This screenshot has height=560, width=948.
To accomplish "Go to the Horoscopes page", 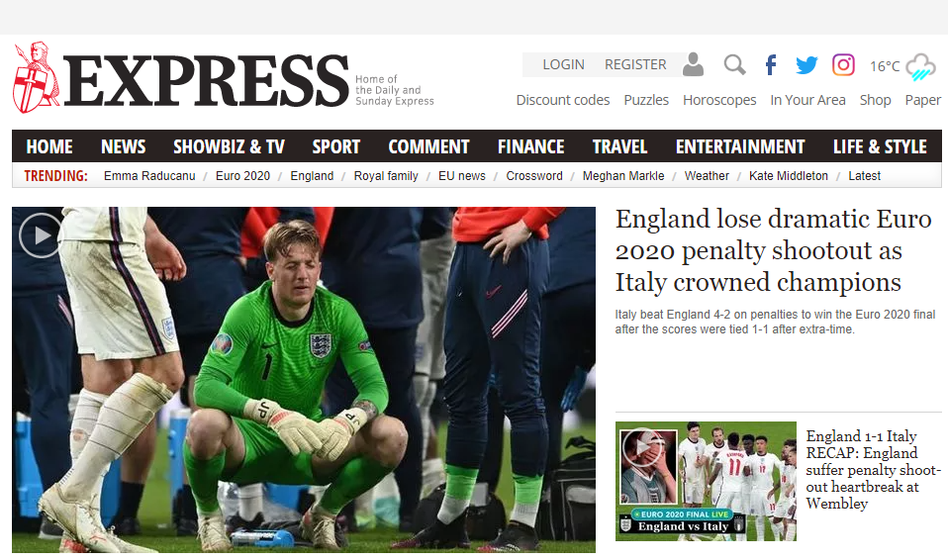I will 719,100.
